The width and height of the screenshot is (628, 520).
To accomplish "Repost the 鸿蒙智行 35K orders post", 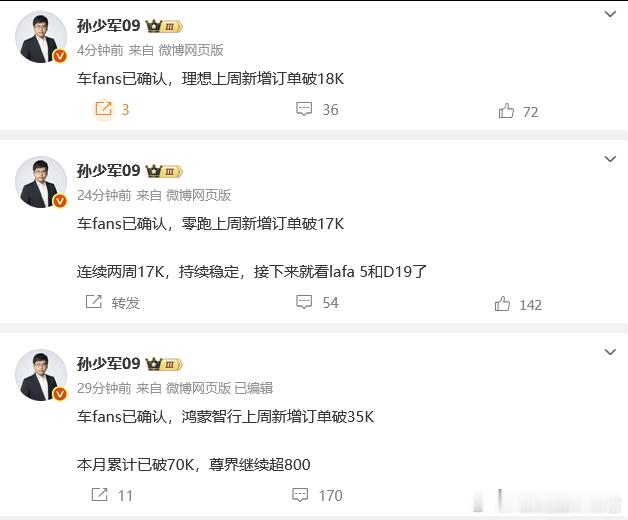I will tap(112, 495).
